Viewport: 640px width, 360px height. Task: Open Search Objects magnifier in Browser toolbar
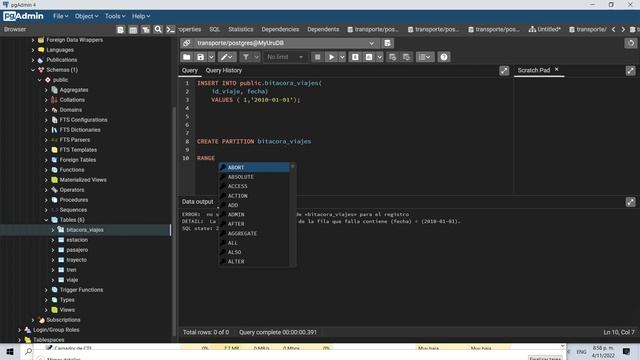coord(158,29)
